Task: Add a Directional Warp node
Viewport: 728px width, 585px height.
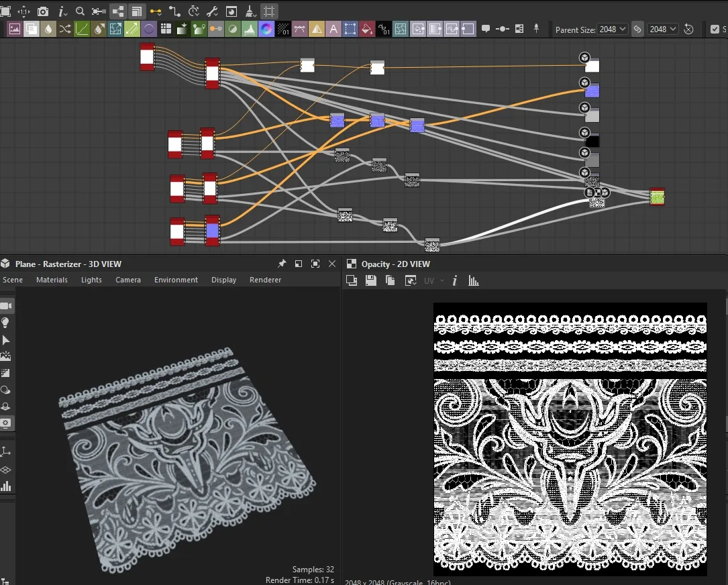Action: pyautogui.click(x=115, y=29)
